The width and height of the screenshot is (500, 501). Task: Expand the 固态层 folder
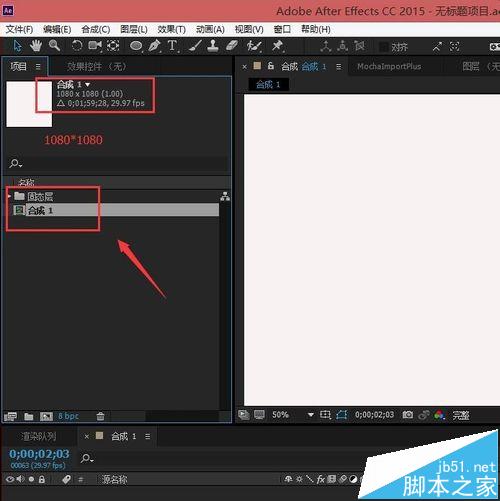tap(10, 196)
